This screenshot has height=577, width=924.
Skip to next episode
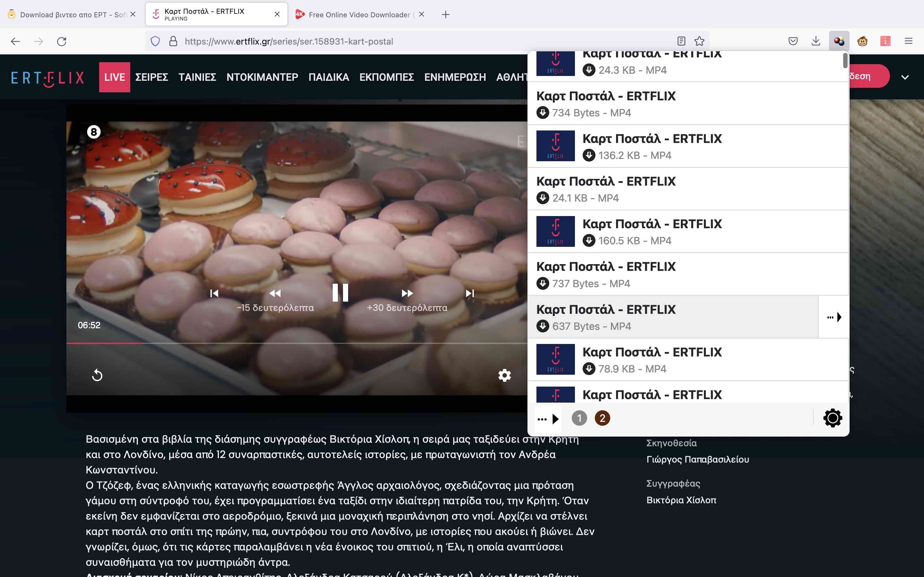pyautogui.click(x=470, y=293)
